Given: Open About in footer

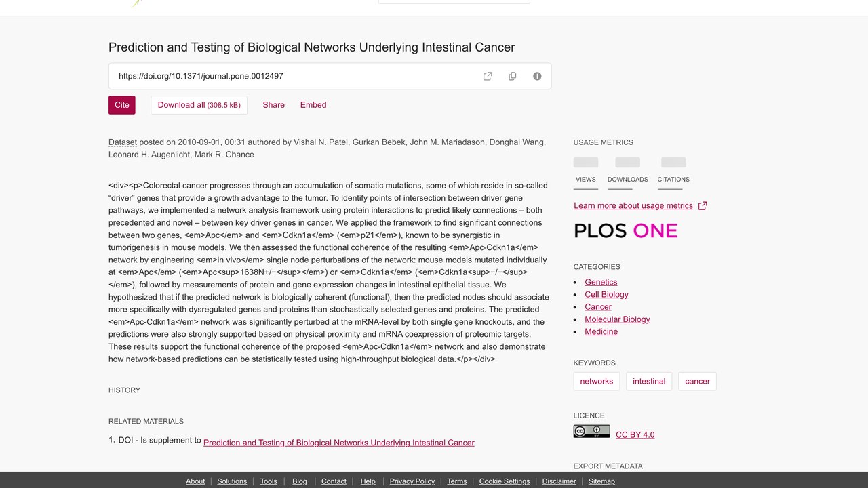Looking at the screenshot, I should pos(195,481).
